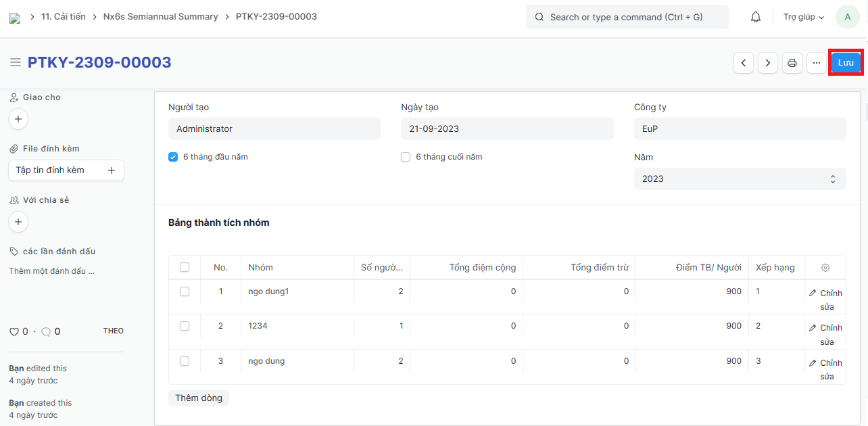The image size is (868, 426).
Task: Click the Lưu save button
Action: [x=846, y=62]
